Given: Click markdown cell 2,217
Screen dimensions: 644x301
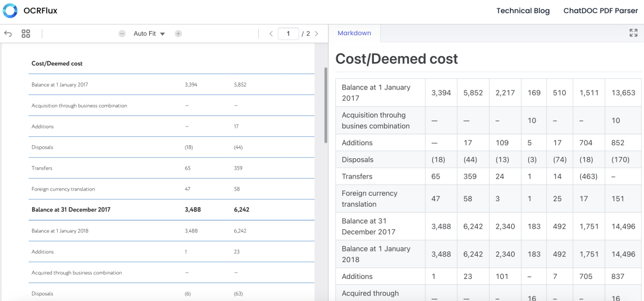Looking at the screenshot, I should [505, 93].
